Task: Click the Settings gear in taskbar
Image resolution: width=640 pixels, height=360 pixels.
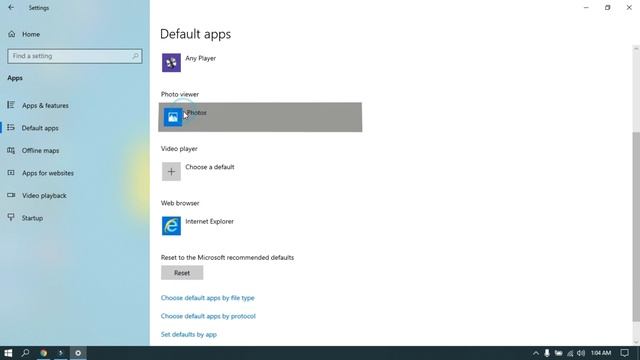Action: (x=78, y=353)
